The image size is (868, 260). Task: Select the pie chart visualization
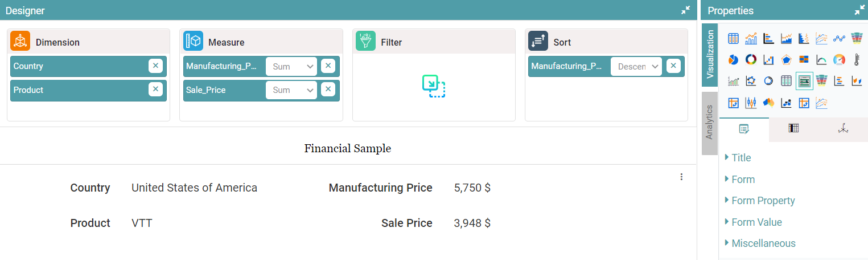[x=733, y=60]
